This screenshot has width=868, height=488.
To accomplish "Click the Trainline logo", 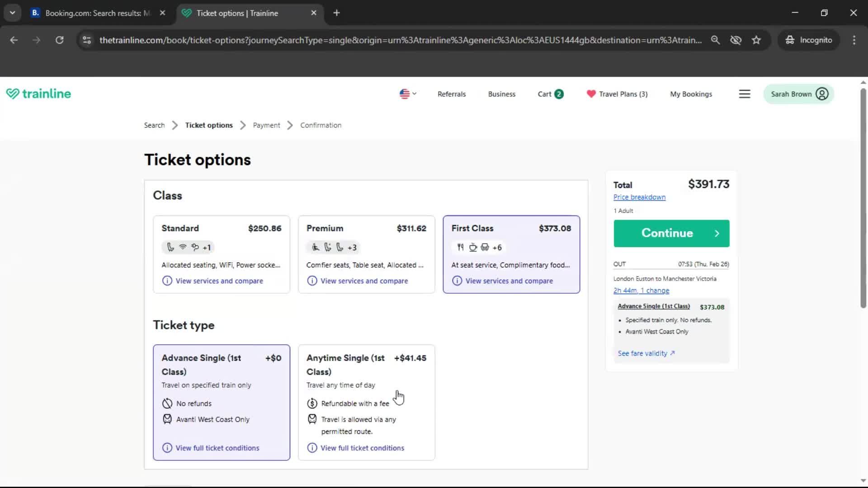I will click(x=38, y=94).
